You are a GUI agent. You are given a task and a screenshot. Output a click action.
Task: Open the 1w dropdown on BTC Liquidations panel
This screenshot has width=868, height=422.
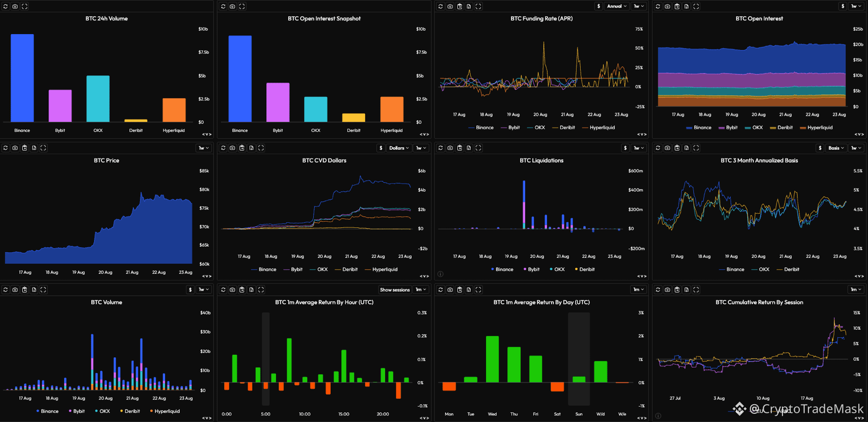[x=639, y=148]
